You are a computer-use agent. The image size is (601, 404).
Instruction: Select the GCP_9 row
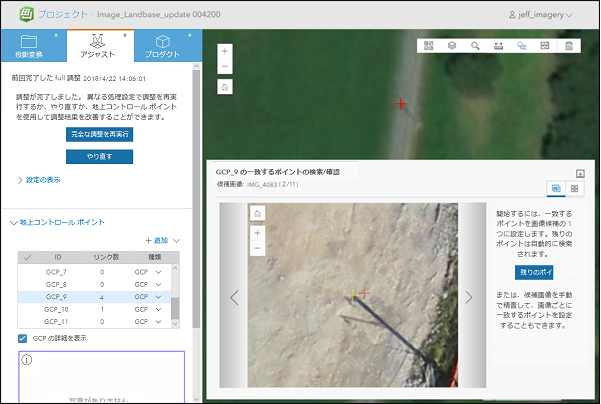click(94, 297)
